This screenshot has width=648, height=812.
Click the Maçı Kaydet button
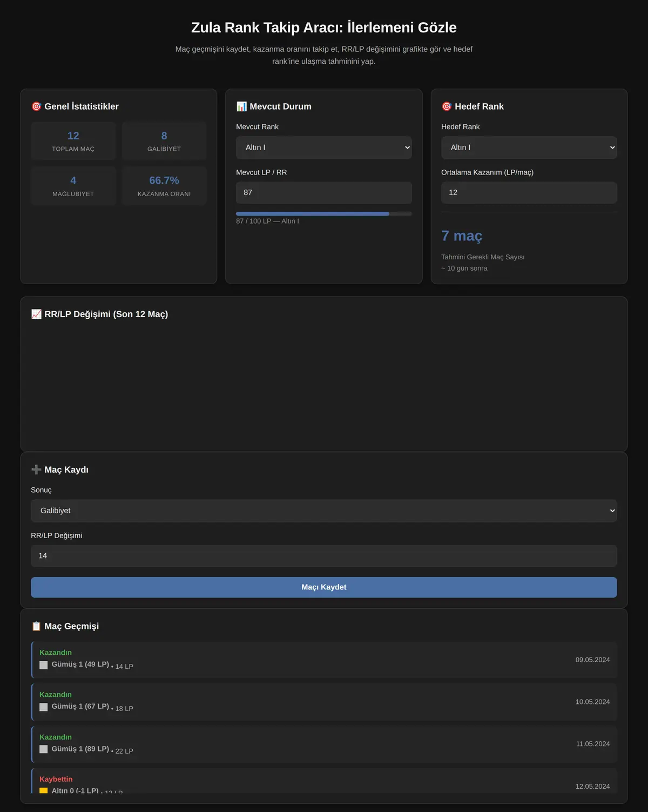pos(324,587)
